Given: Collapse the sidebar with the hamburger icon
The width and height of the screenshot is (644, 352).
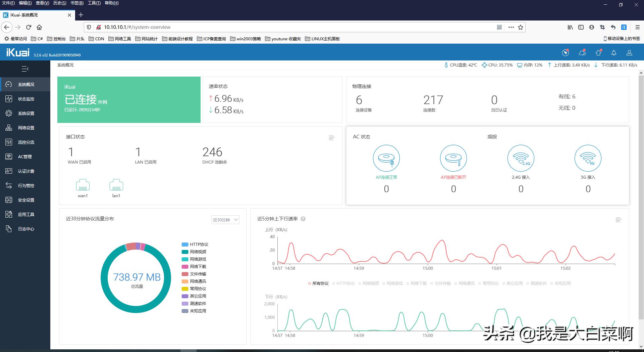Looking at the screenshot, I should pos(25,69).
